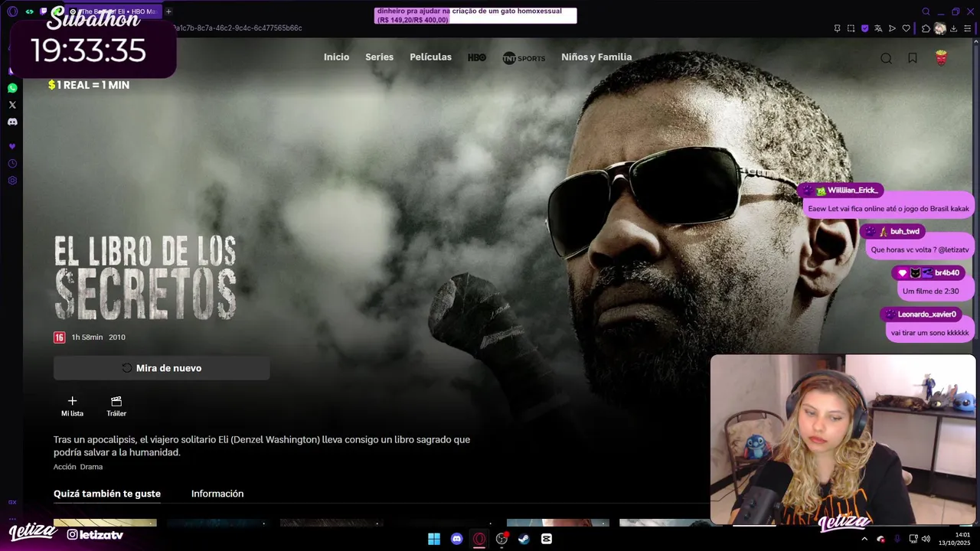Click the browser address bar URL
Screen dimensions: 980x551
237,28
